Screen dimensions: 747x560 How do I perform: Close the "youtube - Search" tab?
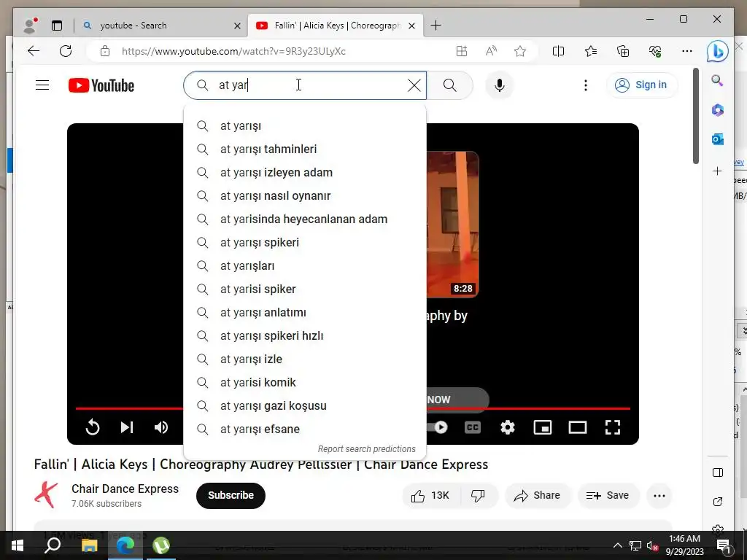click(x=237, y=26)
